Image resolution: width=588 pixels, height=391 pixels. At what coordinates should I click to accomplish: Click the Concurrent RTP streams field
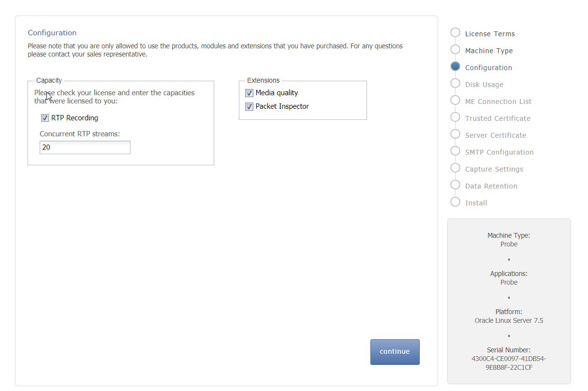[85, 147]
